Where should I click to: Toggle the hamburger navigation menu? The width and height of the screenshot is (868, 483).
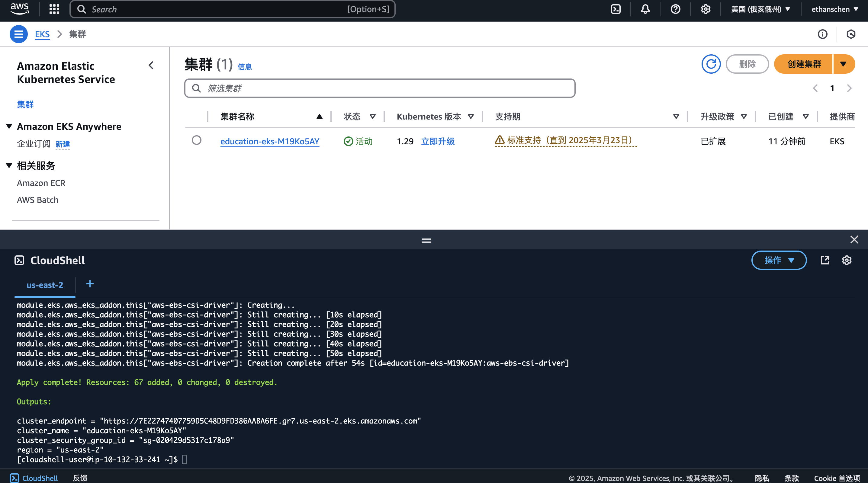[18, 34]
